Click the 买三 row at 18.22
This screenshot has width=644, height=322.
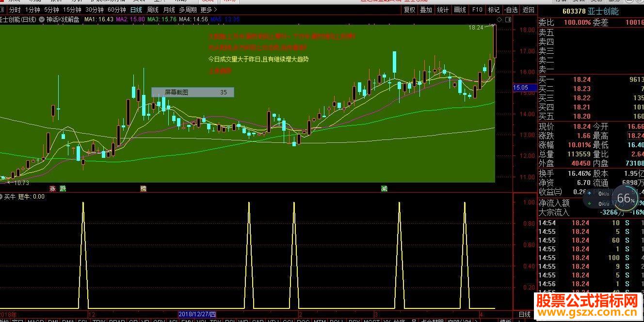click(x=591, y=98)
